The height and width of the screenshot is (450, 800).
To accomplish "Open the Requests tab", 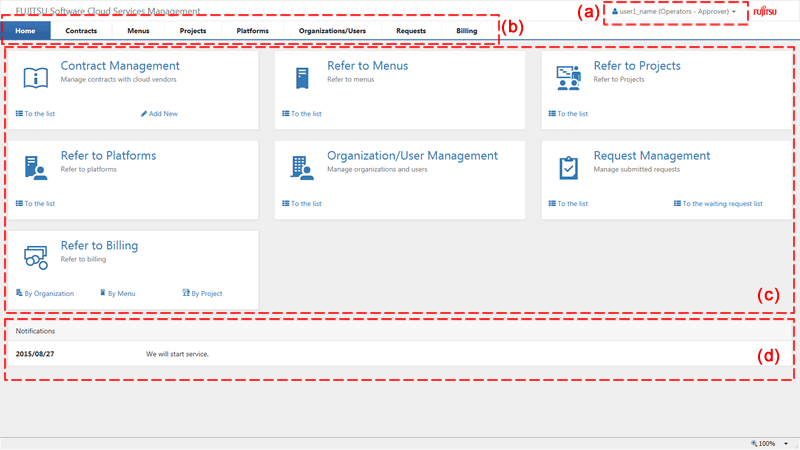I will [411, 31].
